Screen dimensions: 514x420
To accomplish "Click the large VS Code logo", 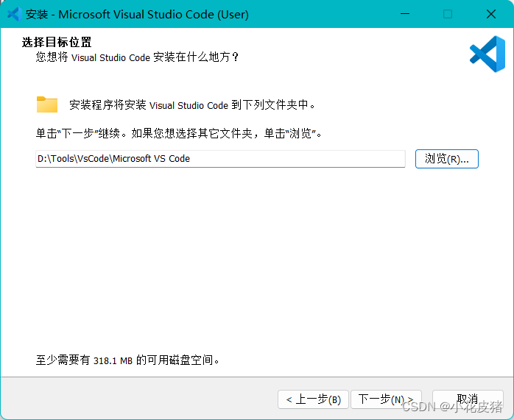I will 487,54.
